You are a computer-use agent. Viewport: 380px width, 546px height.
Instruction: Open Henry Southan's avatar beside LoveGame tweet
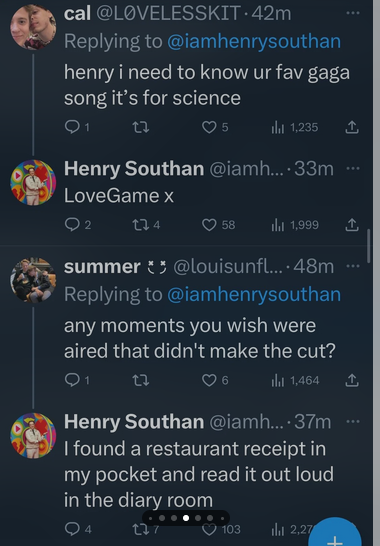click(33, 182)
